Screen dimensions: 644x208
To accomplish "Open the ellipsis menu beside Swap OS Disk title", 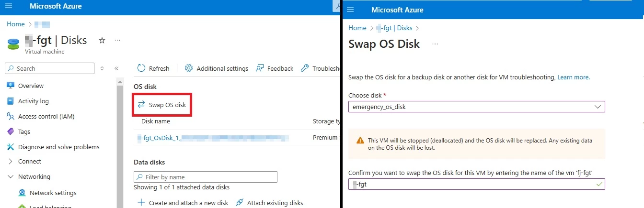I will [435, 44].
